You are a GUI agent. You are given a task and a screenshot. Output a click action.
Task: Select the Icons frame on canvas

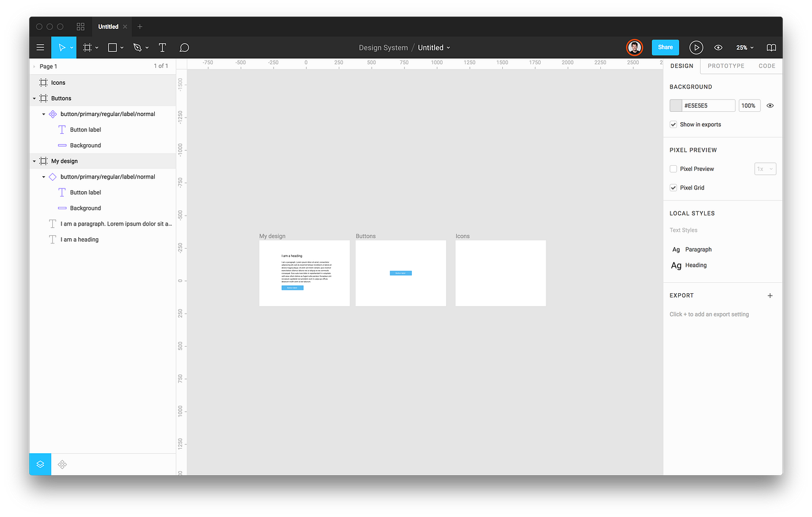501,273
